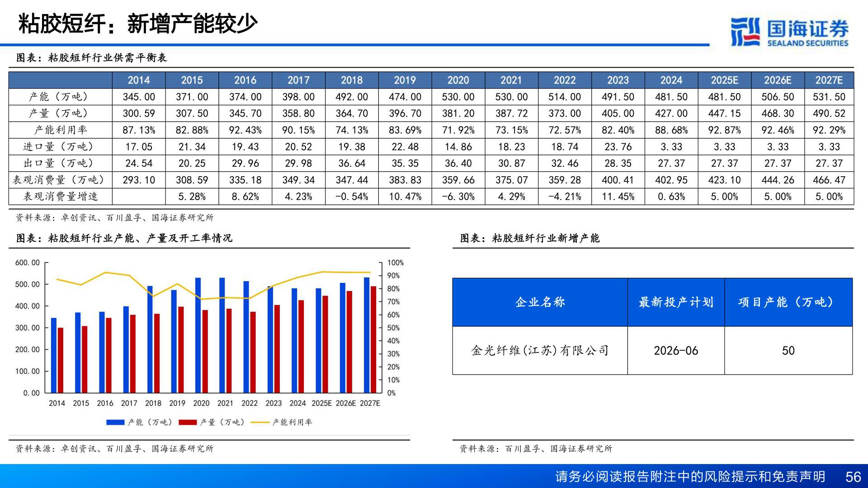The width and height of the screenshot is (868, 488).
Task: Click the red 2027E output bar
Action: click(373, 339)
